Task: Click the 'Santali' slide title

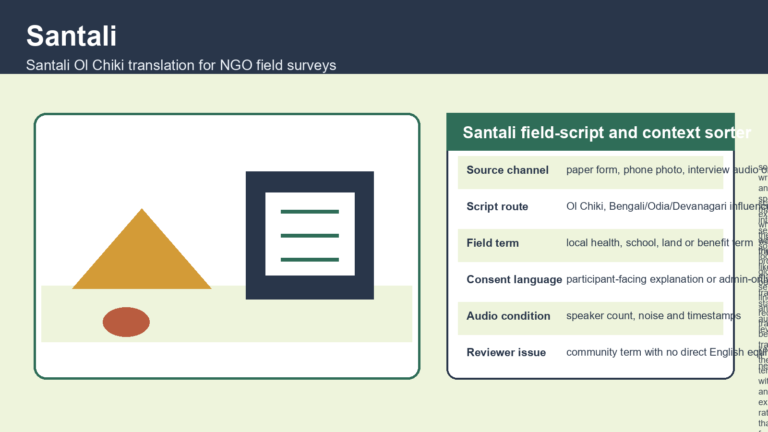Action: 72,36
